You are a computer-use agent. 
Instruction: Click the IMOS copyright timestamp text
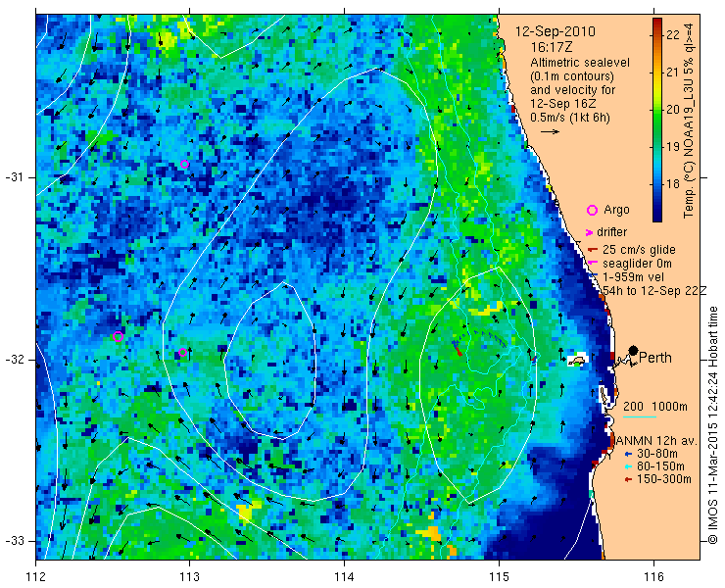click(x=713, y=424)
